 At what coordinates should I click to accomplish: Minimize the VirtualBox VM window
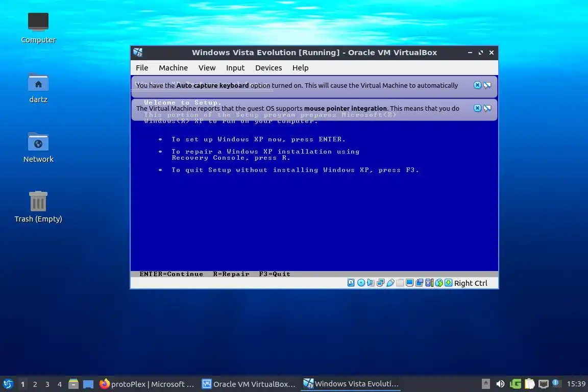point(470,53)
